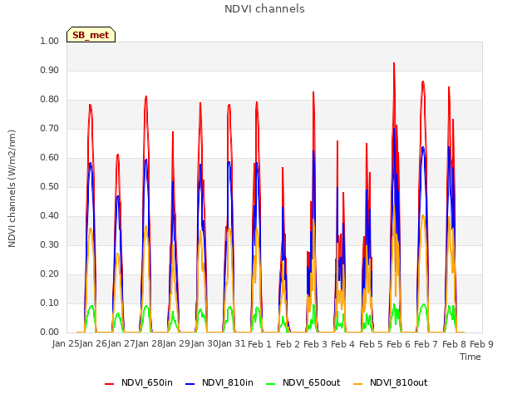Click the y-axis title 'NDVI channels (W/m2/nm)'
532x399 pixels.
click(12, 189)
